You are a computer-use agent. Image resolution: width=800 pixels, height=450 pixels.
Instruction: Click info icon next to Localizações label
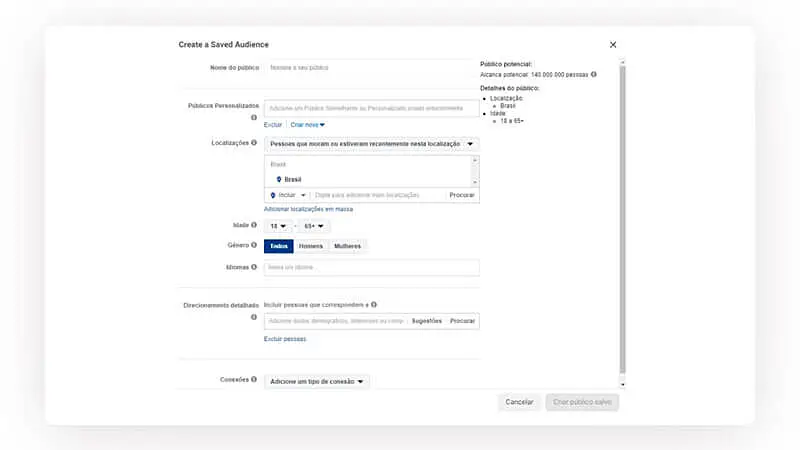(x=254, y=142)
